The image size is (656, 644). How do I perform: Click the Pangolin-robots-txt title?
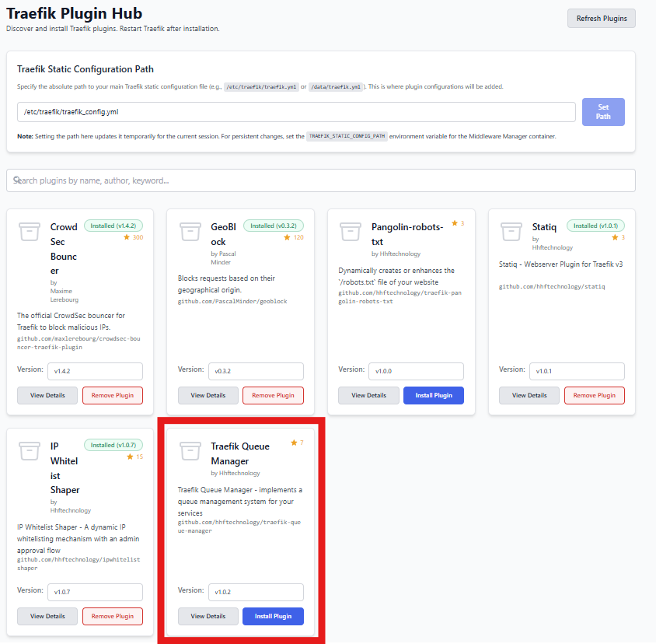coord(407,234)
